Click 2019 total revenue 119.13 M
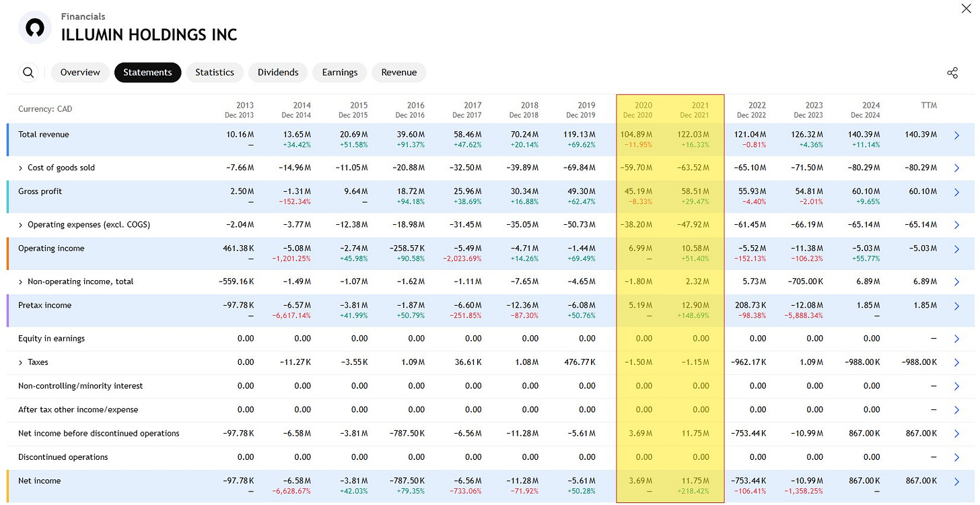The width and height of the screenshot is (980, 505). [579, 135]
